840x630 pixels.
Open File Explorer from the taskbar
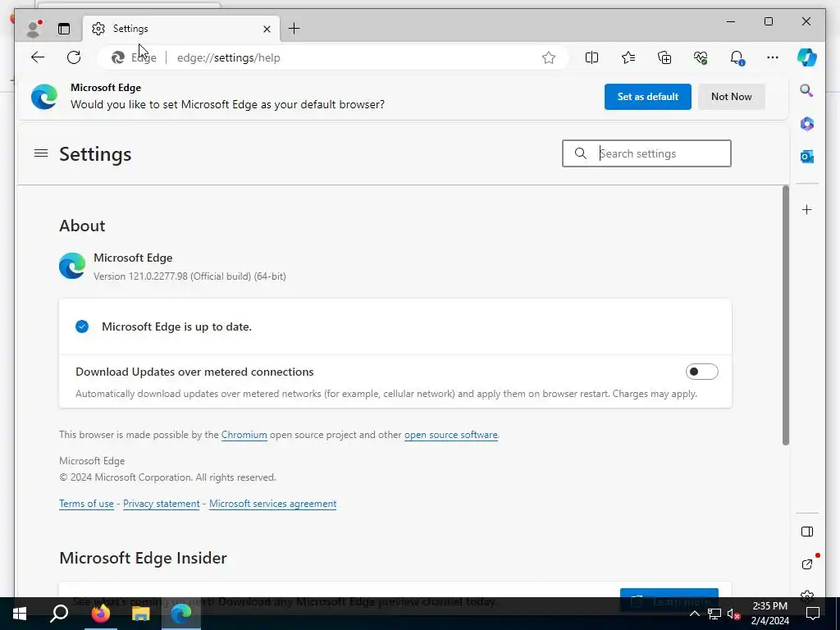coord(141,614)
